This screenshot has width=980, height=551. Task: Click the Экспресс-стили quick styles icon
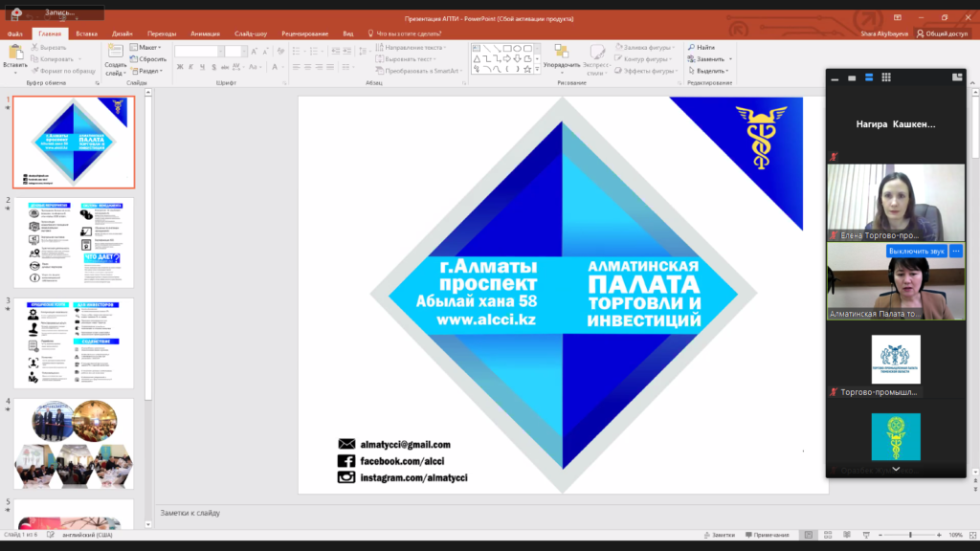pos(597,53)
